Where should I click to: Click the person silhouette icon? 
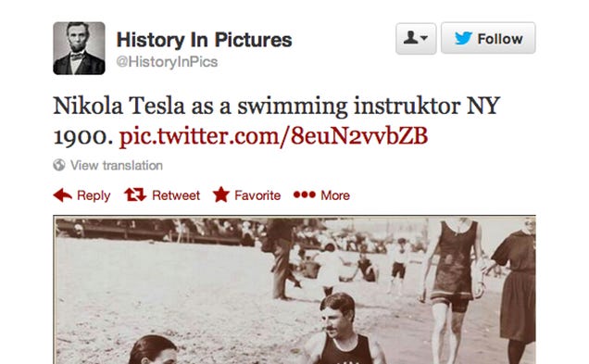[410, 38]
